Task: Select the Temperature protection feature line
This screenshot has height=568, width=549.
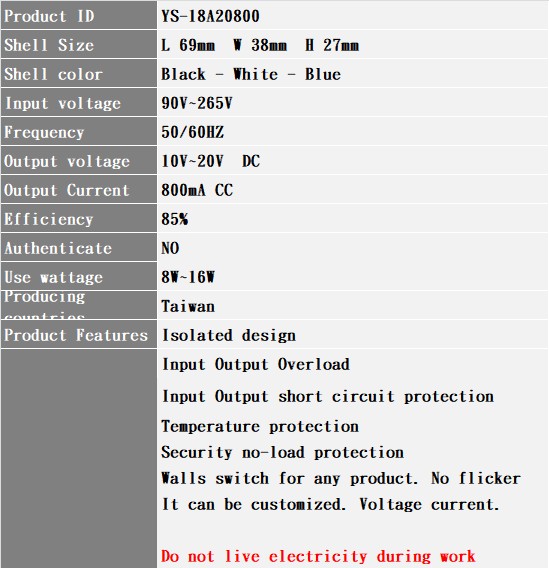Action: click(260, 426)
